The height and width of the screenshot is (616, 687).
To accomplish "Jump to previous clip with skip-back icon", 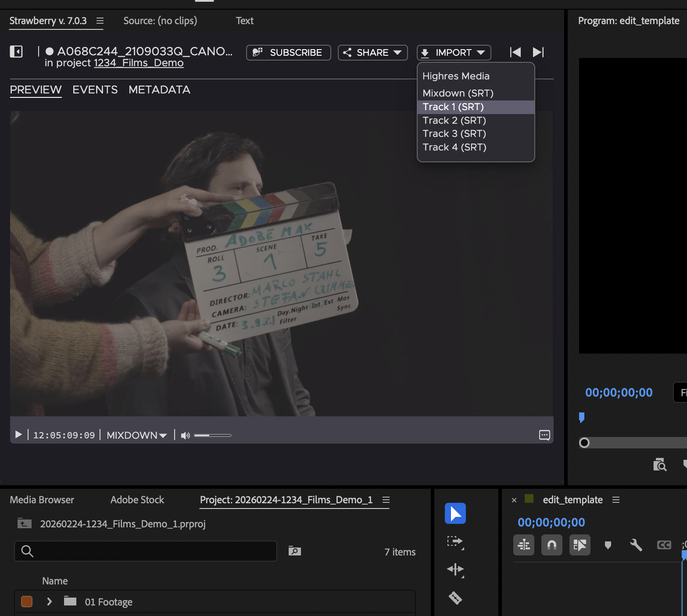I will [515, 52].
